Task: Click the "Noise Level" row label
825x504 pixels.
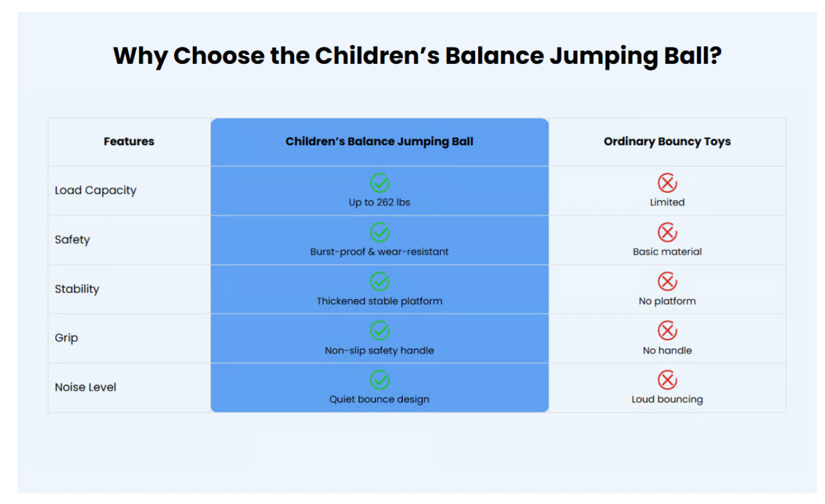Action: pos(86,387)
